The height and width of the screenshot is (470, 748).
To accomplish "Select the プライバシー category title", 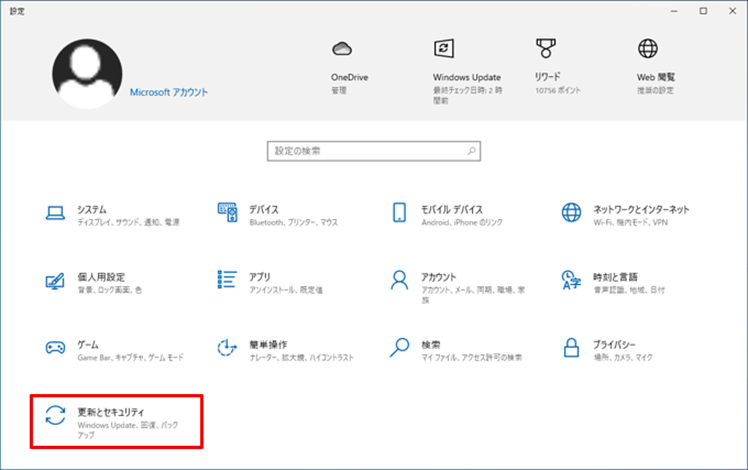I will 614,345.
